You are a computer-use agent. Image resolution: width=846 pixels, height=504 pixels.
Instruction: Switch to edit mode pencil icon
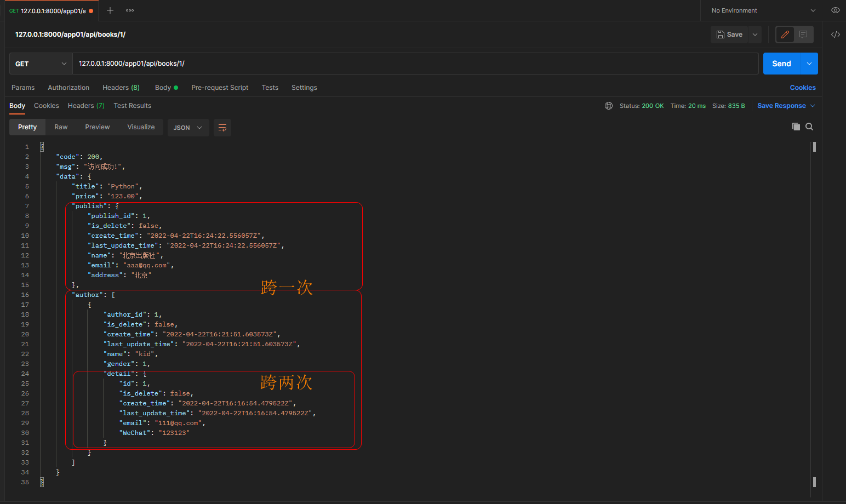tap(785, 35)
